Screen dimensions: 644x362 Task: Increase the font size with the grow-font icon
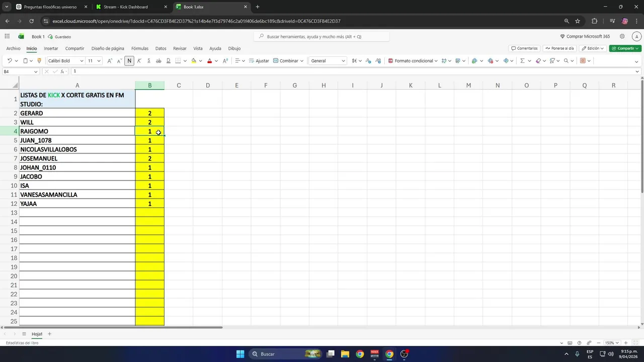[x=110, y=61]
